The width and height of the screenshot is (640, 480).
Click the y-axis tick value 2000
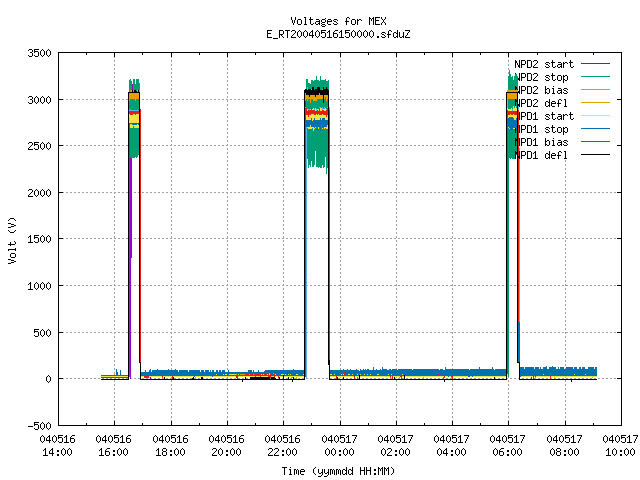(x=40, y=193)
